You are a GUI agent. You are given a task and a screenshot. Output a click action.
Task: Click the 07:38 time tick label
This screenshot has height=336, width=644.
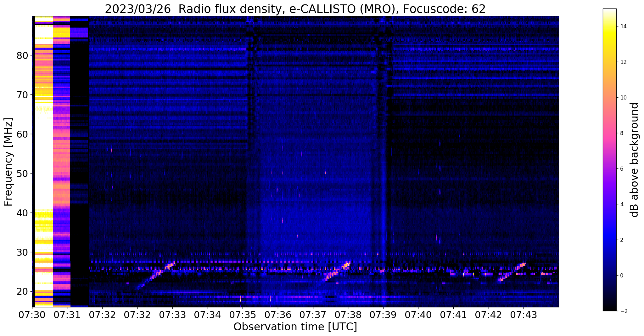[x=348, y=315]
